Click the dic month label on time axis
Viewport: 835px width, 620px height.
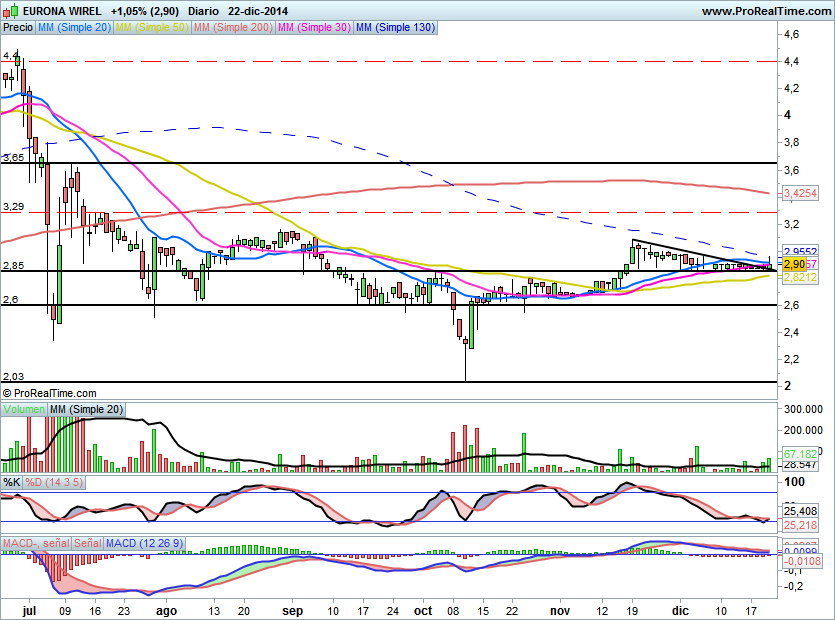(680, 610)
